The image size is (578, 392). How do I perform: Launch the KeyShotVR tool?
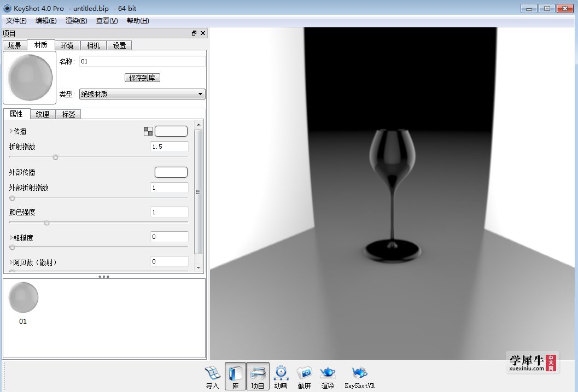(x=359, y=377)
